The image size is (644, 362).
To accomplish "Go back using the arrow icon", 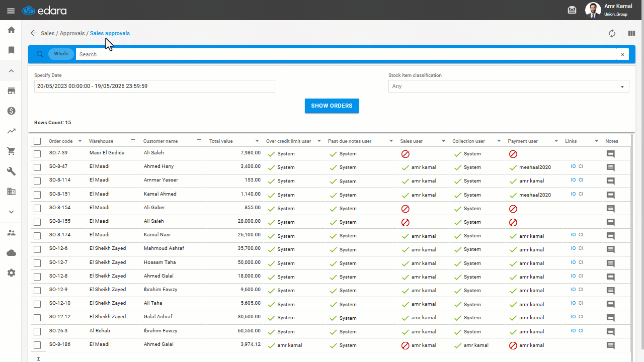I will pyautogui.click(x=34, y=33).
